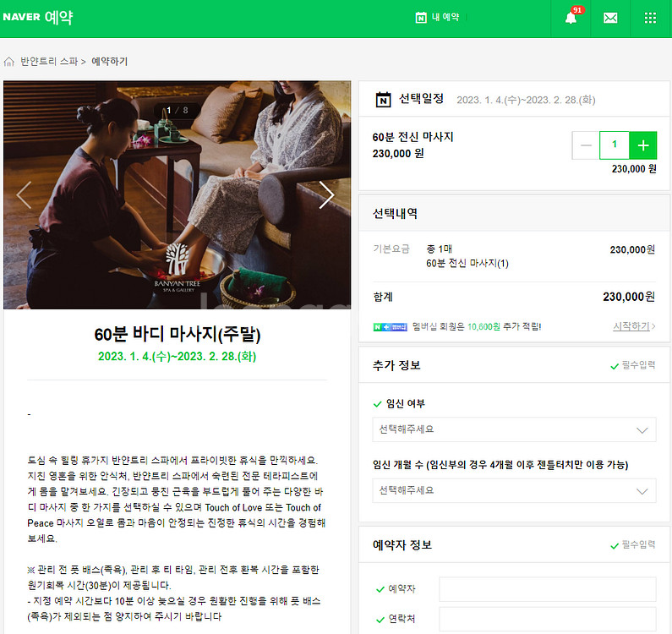Click the quantity field showing 1
The width and height of the screenshot is (672, 634).
[615, 145]
